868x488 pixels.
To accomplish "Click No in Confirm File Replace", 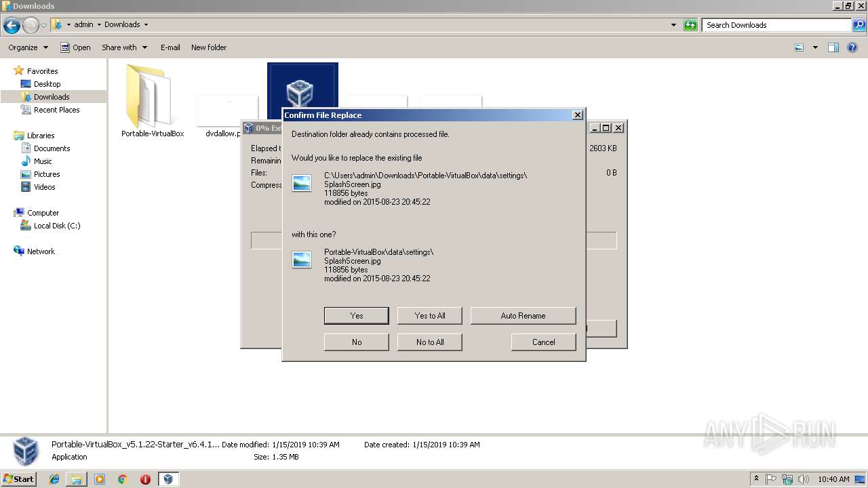I will [356, 342].
